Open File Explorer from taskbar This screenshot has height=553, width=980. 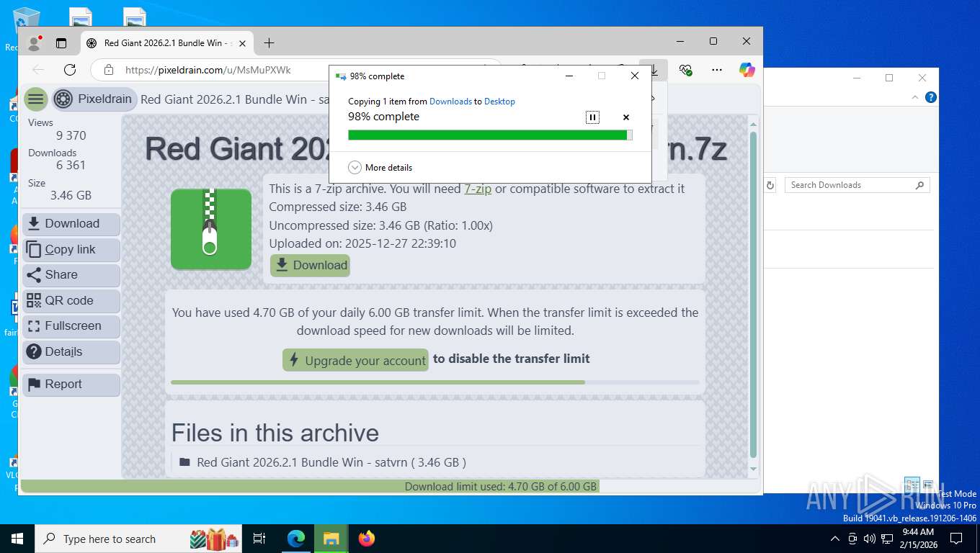tap(331, 539)
